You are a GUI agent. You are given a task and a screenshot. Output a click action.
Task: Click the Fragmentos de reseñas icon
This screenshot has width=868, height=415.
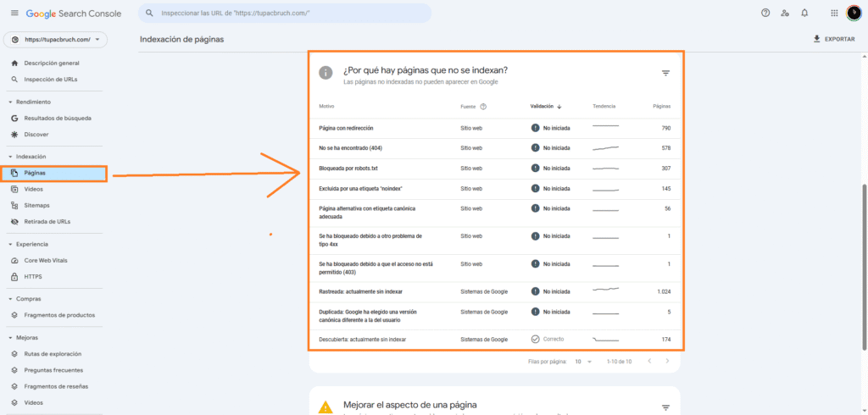pyautogui.click(x=14, y=386)
